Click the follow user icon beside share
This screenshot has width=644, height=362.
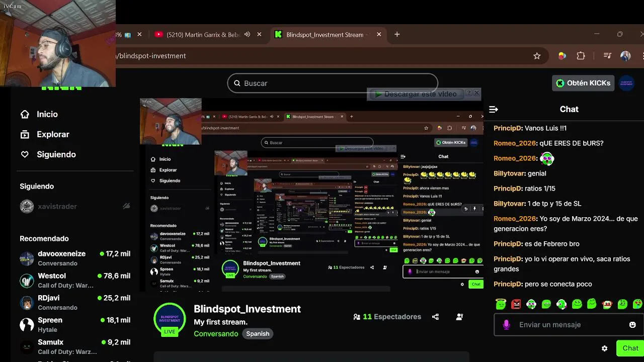pos(459,317)
